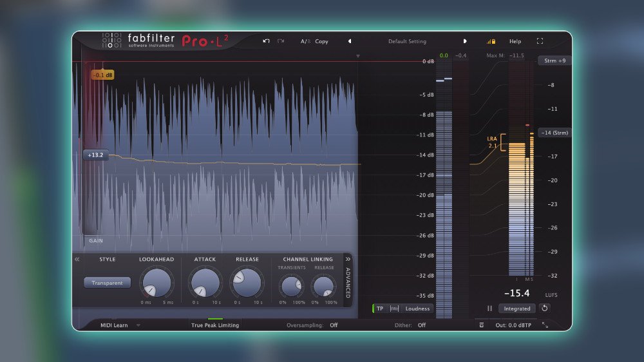Toggle the A/B state comparison
Image resolution: width=644 pixels, height=362 pixels.
tap(305, 41)
